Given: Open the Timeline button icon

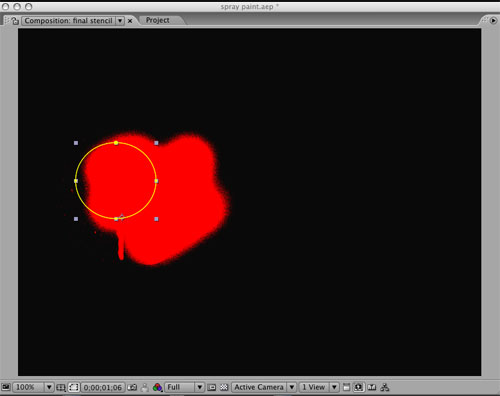Looking at the screenshot, I should 372,387.
